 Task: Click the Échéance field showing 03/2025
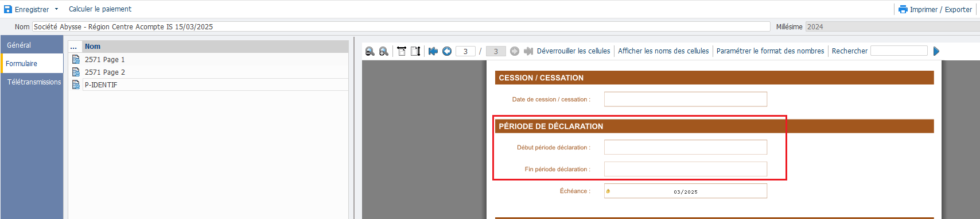click(685, 191)
